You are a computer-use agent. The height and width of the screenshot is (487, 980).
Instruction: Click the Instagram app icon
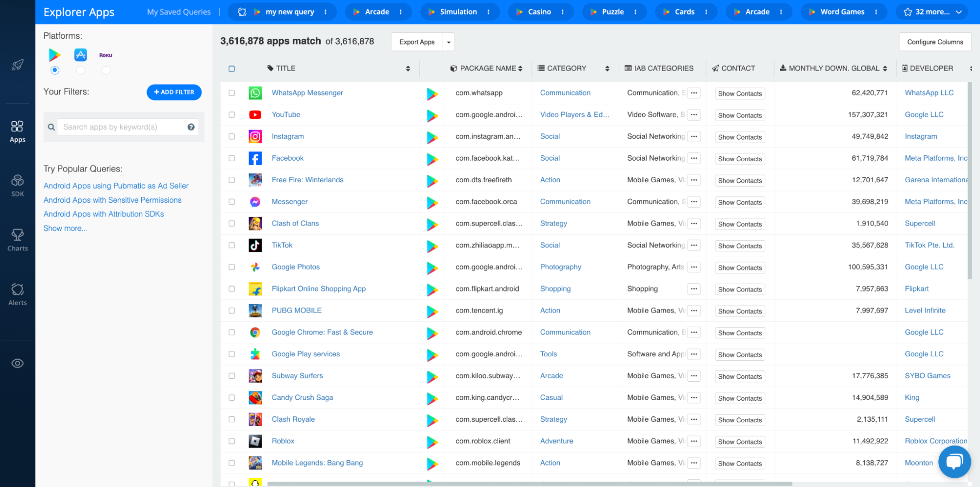[255, 137]
